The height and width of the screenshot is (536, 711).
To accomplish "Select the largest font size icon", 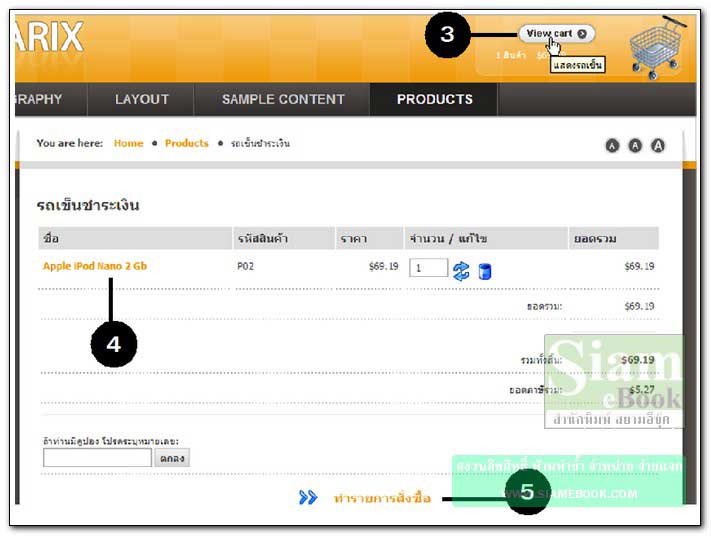I will tap(658, 146).
